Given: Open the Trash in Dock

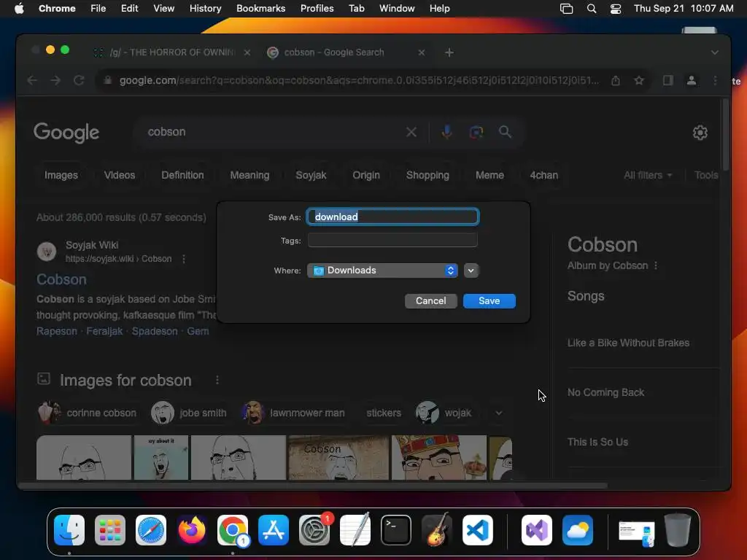Looking at the screenshot, I should click(678, 530).
